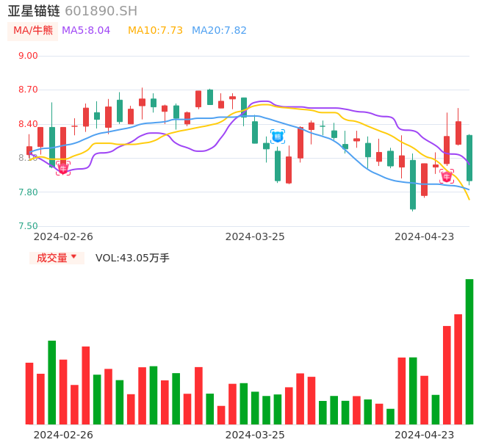Click the 8.70 price axis label
Viewport: 504px width, 445px height.
click(x=28, y=90)
